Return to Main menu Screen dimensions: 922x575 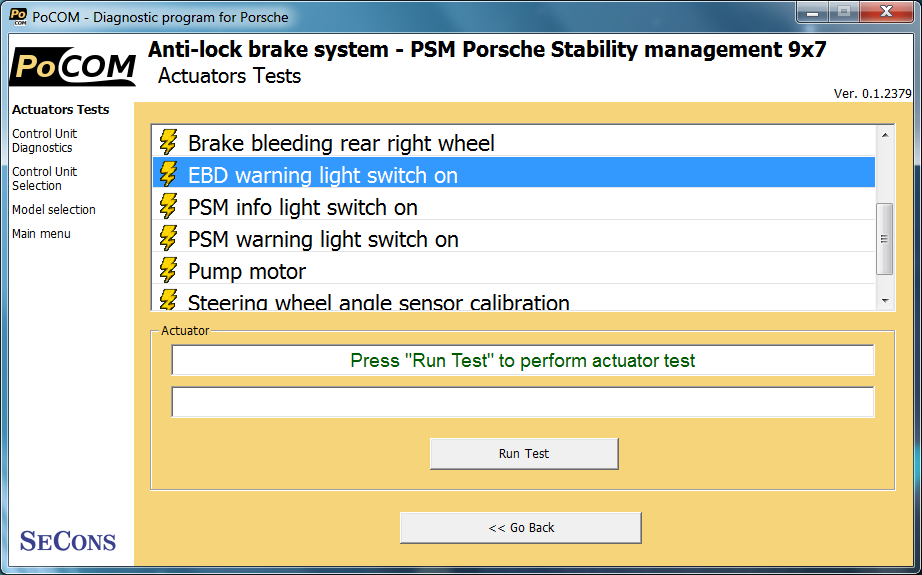point(41,233)
